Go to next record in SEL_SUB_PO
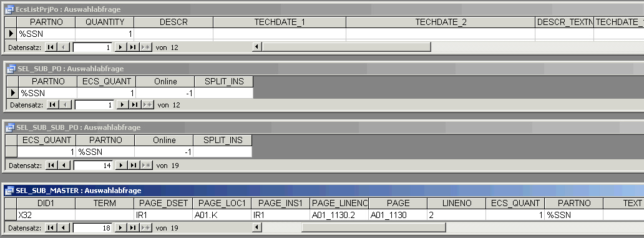Screen dimensions: 644x238 click(x=122, y=105)
